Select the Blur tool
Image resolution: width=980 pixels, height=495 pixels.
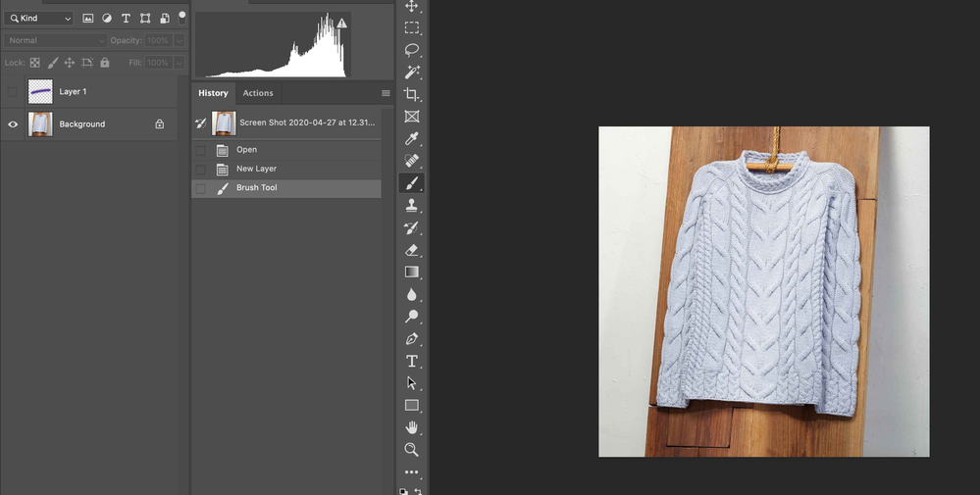pos(411,294)
